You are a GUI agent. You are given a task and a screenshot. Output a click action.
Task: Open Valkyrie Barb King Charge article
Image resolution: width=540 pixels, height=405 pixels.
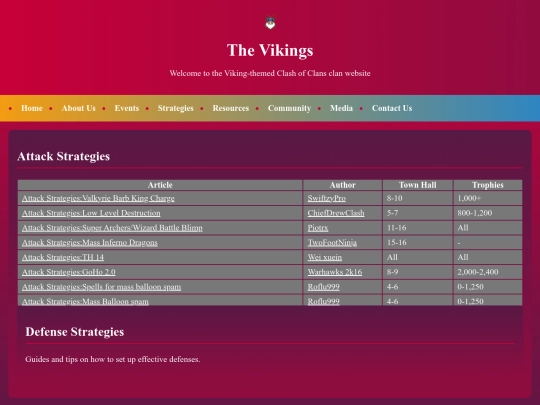[x=98, y=198]
